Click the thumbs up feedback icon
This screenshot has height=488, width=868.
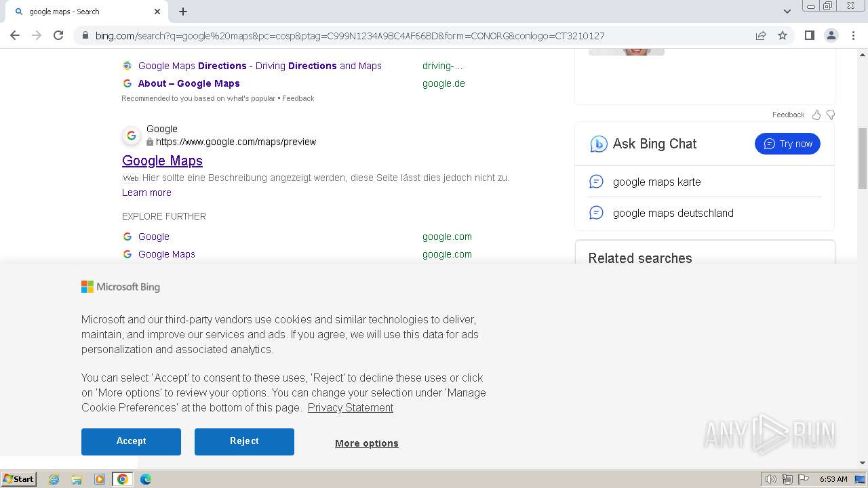(816, 115)
